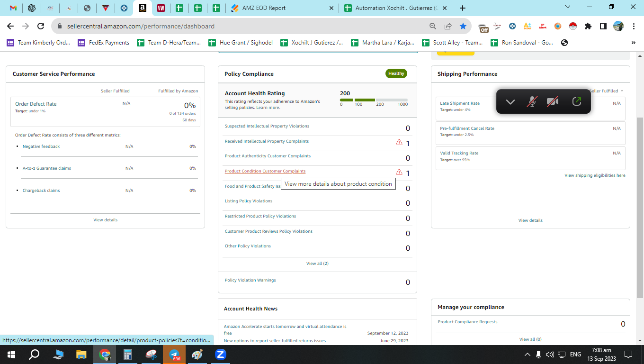Image resolution: width=644 pixels, height=364 pixels.
Task: Open the Windows Start menu
Action: tap(11, 354)
